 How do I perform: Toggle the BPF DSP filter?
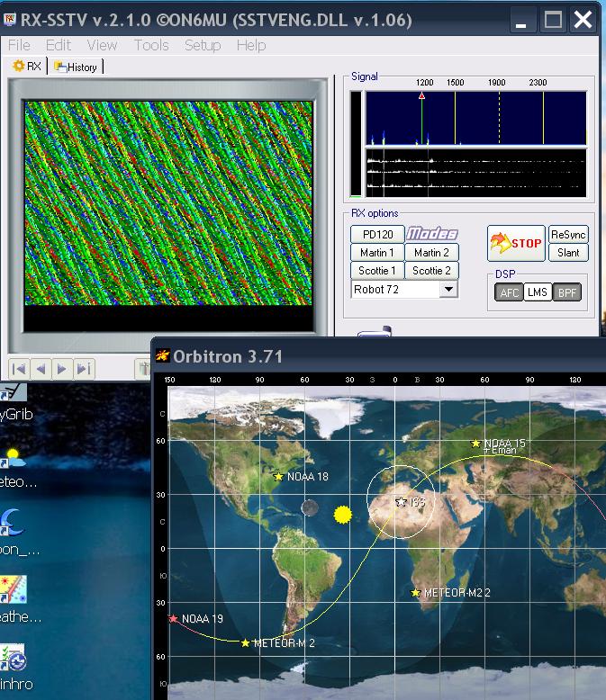point(566,292)
